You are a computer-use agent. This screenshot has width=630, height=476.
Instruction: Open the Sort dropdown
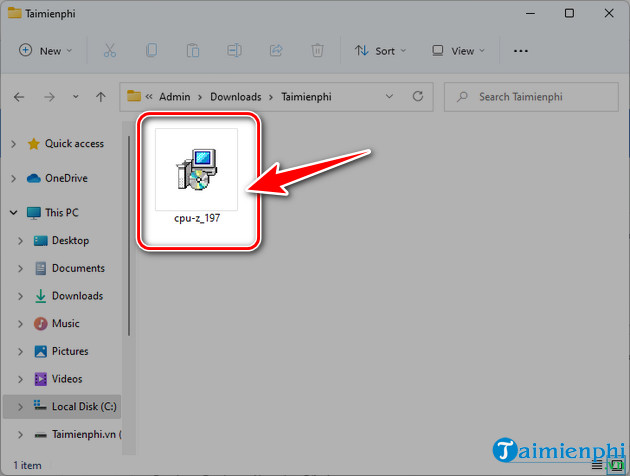[380, 51]
